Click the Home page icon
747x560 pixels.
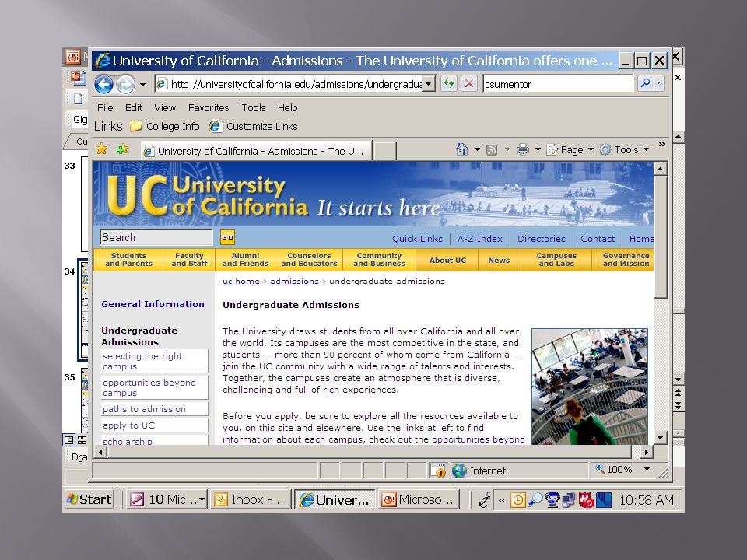tap(461, 149)
